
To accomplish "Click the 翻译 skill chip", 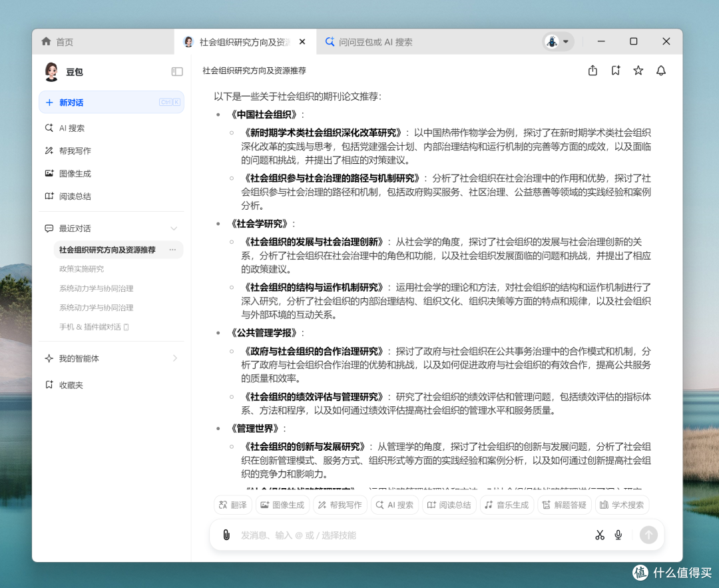I will pos(233,505).
